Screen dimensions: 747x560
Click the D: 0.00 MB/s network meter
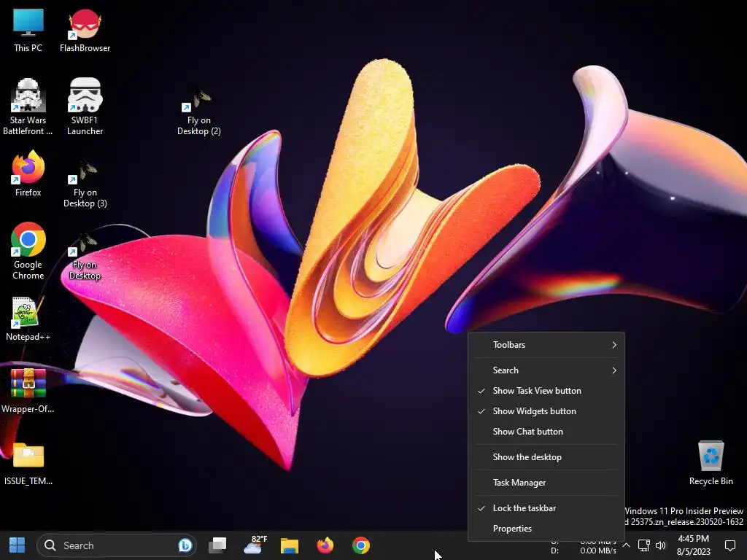pyautogui.click(x=584, y=551)
